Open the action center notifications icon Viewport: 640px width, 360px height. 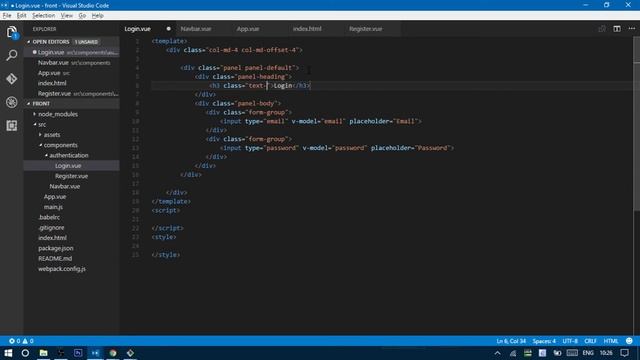[x=625, y=353]
